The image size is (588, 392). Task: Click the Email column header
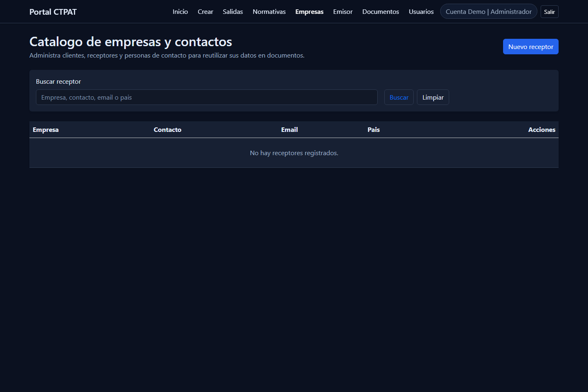290,130
